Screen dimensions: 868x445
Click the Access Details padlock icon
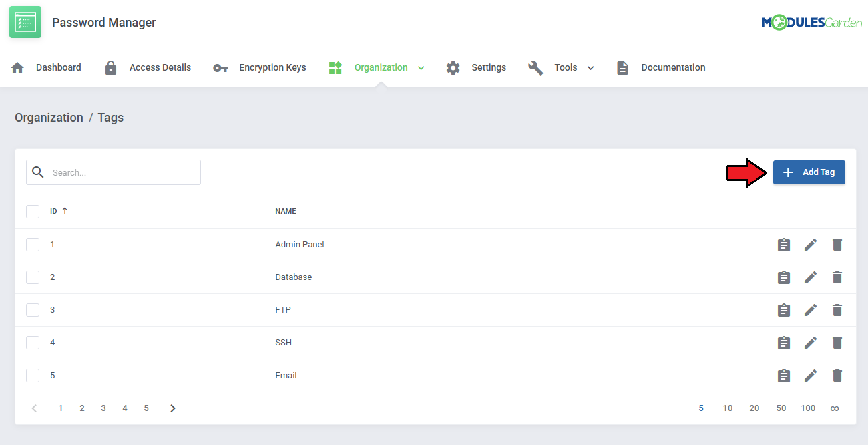pos(111,67)
